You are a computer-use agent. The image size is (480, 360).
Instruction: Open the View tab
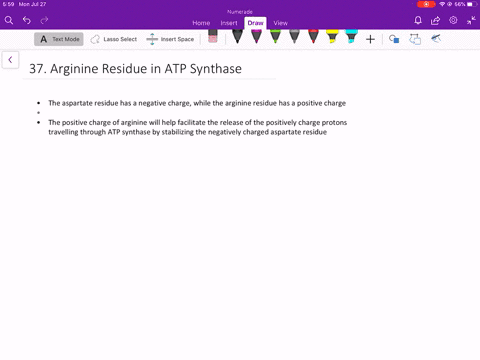point(281,23)
